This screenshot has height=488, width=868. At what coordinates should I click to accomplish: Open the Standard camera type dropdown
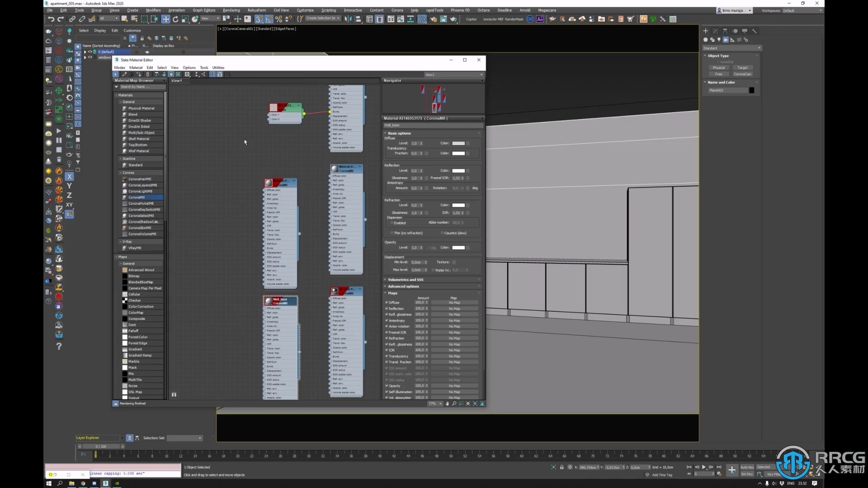[732, 48]
